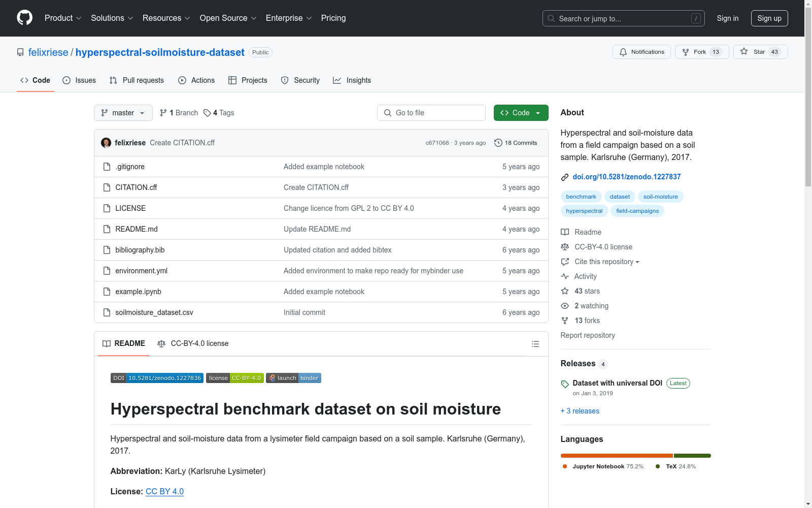The image size is (812, 508).
Task: Open the README outline list icon
Action: [535, 344]
